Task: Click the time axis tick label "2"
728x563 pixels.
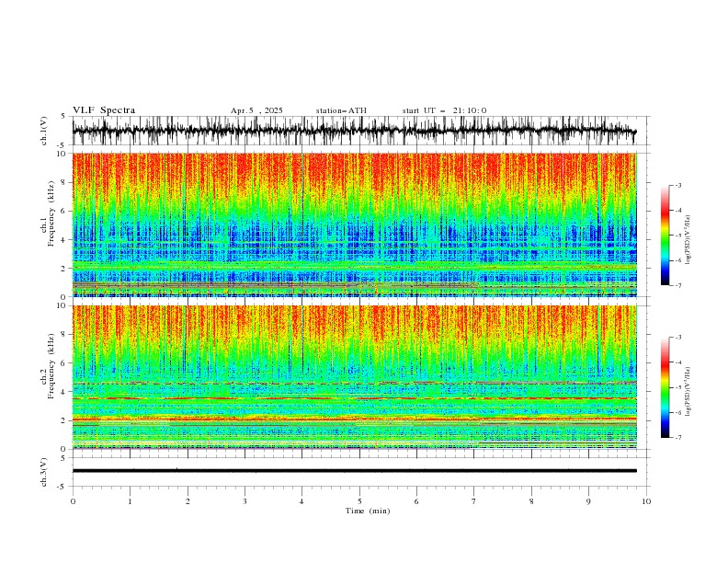Action: (x=188, y=501)
